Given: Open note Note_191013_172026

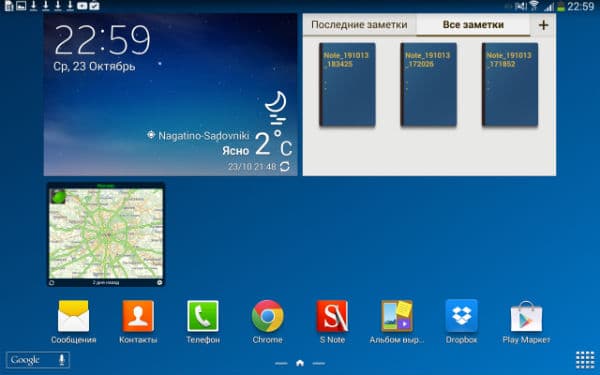Looking at the screenshot, I should click(x=429, y=85).
